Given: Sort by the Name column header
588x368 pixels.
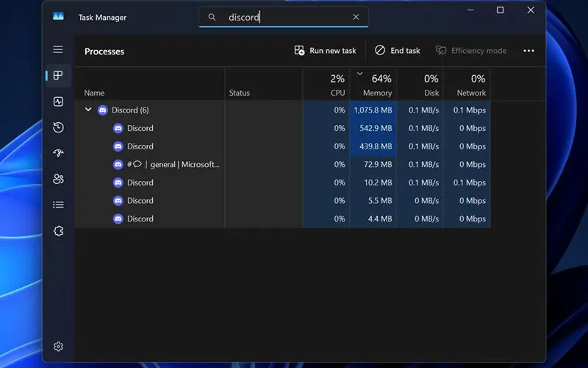Looking at the screenshot, I should tap(150, 85).
